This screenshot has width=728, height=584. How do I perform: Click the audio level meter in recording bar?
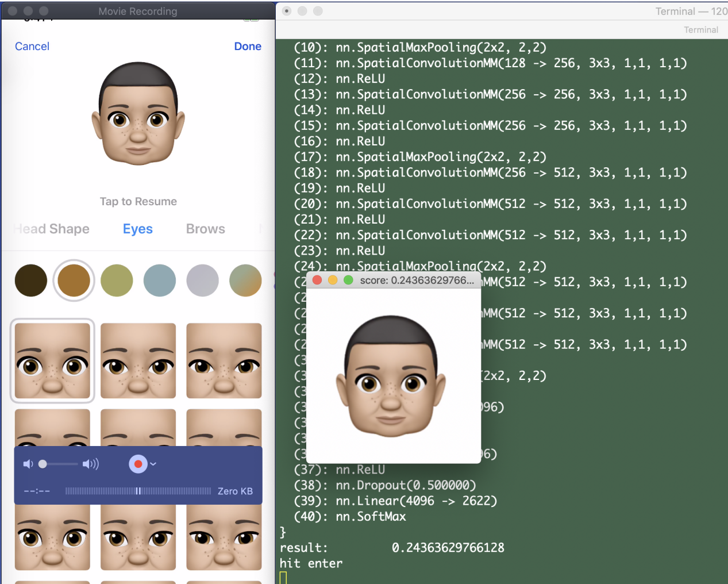pos(138,491)
